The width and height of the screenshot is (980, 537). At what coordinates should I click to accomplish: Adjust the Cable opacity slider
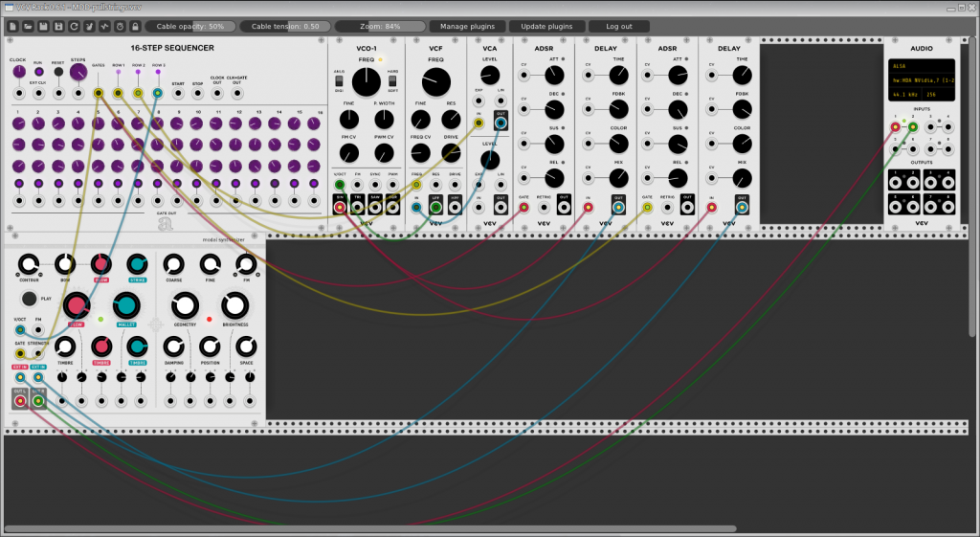pos(190,26)
